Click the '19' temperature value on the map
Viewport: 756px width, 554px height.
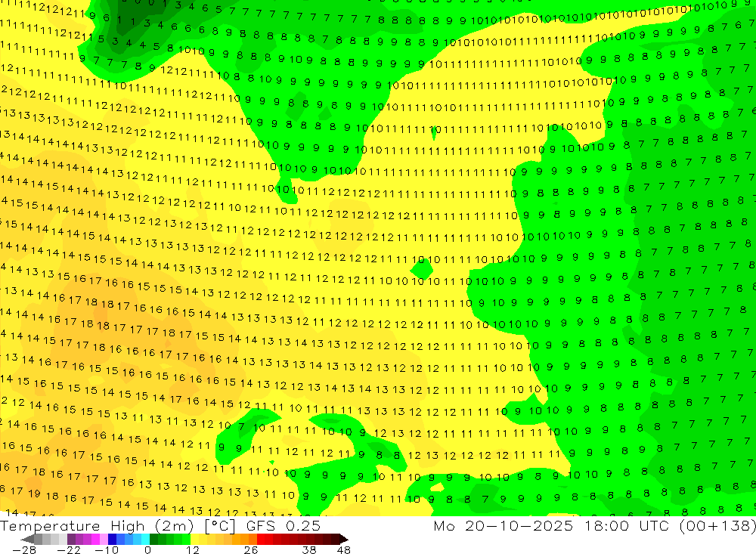pyautogui.click(x=34, y=494)
